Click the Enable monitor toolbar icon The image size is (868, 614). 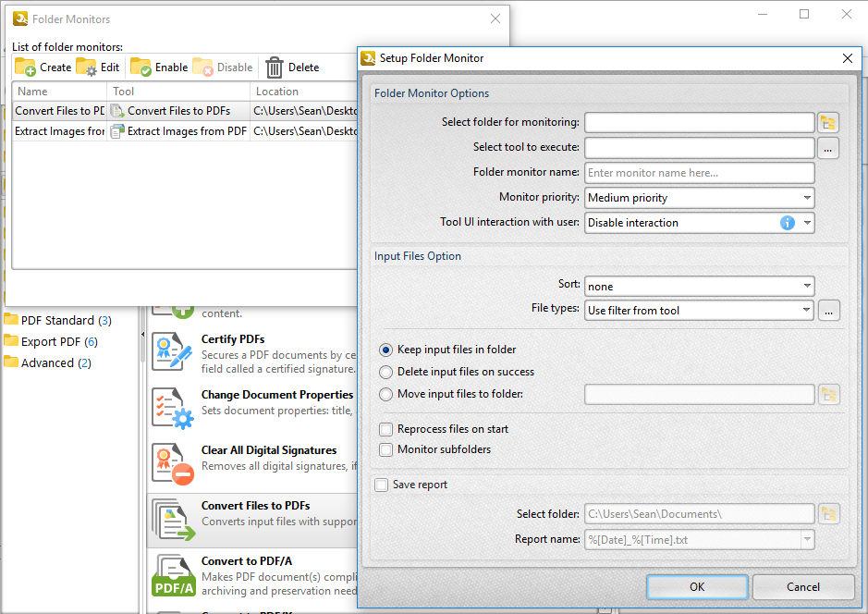coord(141,67)
